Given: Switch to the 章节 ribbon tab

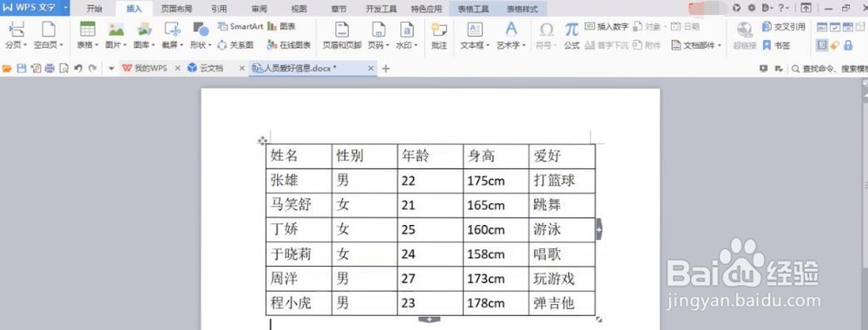Looking at the screenshot, I should [x=339, y=9].
